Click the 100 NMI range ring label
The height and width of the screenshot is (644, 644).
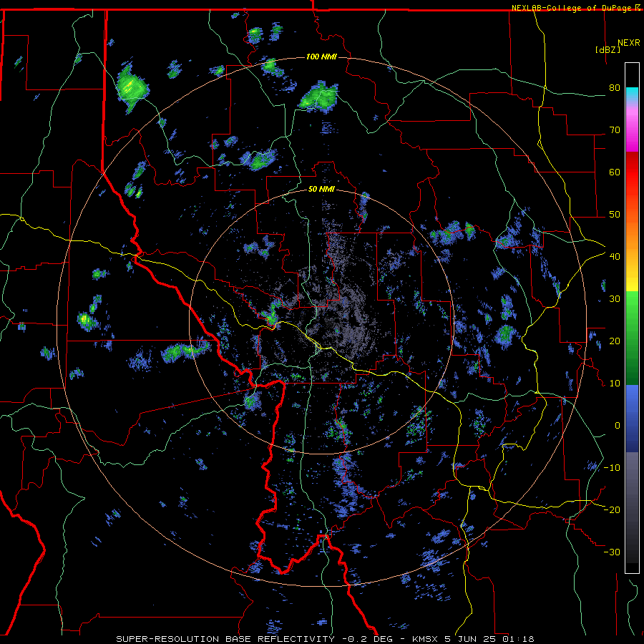[321, 57]
